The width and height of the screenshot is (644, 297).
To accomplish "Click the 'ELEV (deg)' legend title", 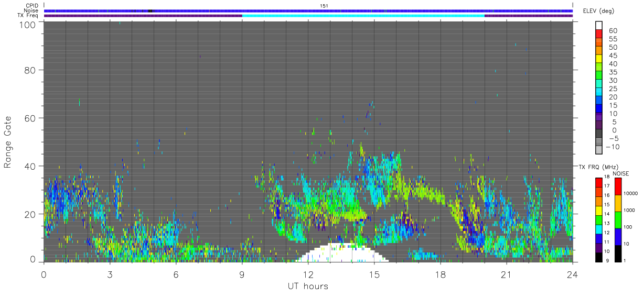I will [599, 11].
